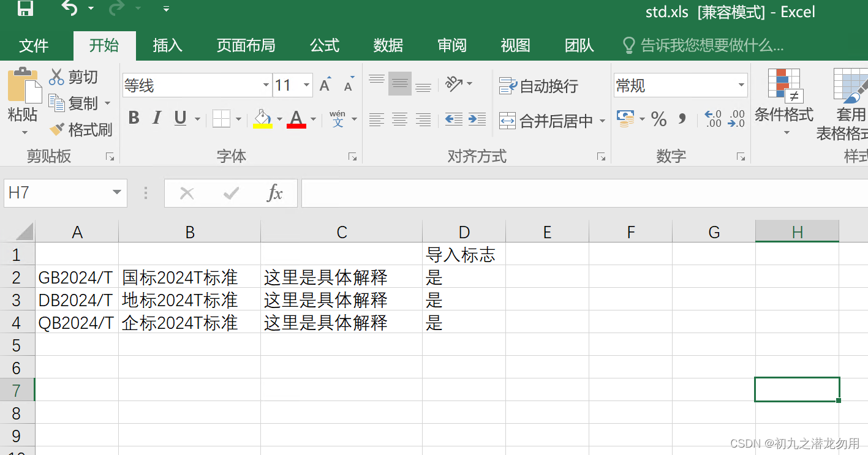The height and width of the screenshot is (455, 868).
Task: Open the font color dropdown arrow
Action: click(x=312, y=120)
